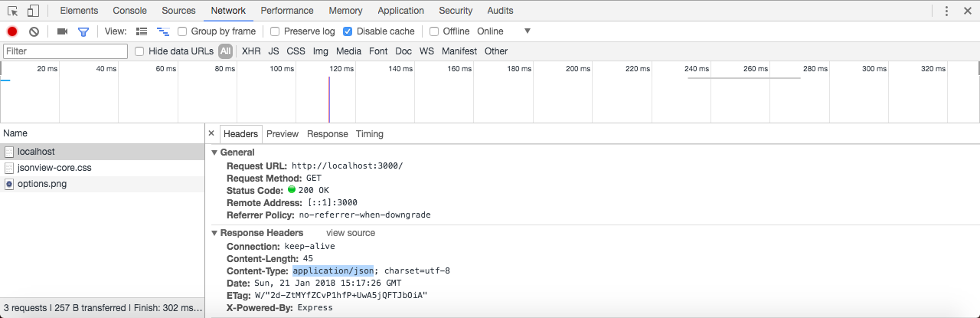Switch to large request rows view
The height and width of the screenshot is (318, 980).
point(142,31)
